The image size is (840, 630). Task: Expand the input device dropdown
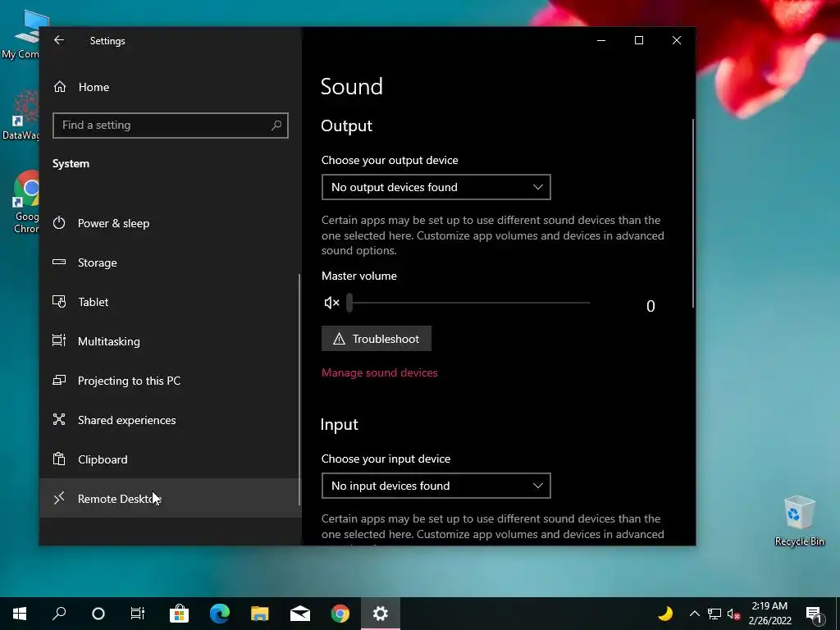(436, 486)
